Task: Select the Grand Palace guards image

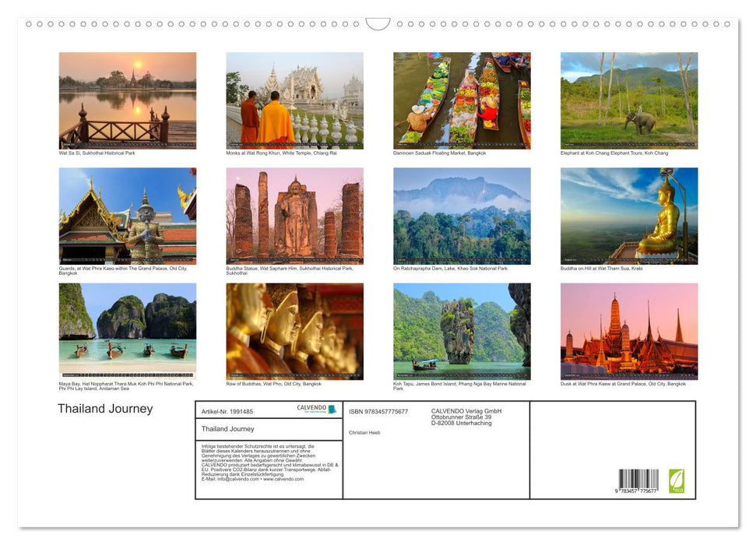Action: [128, 215]
